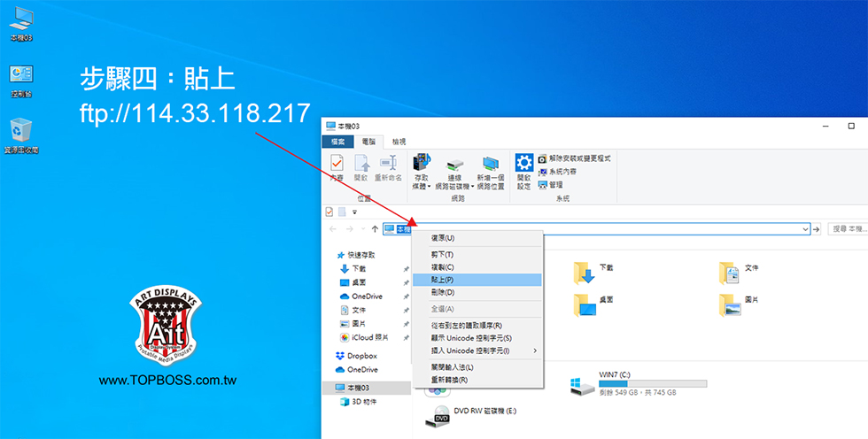Click Dropbox in the navigation pane
Image resolution: width=868 pixels, height=439 pixels.
[362, 355]
